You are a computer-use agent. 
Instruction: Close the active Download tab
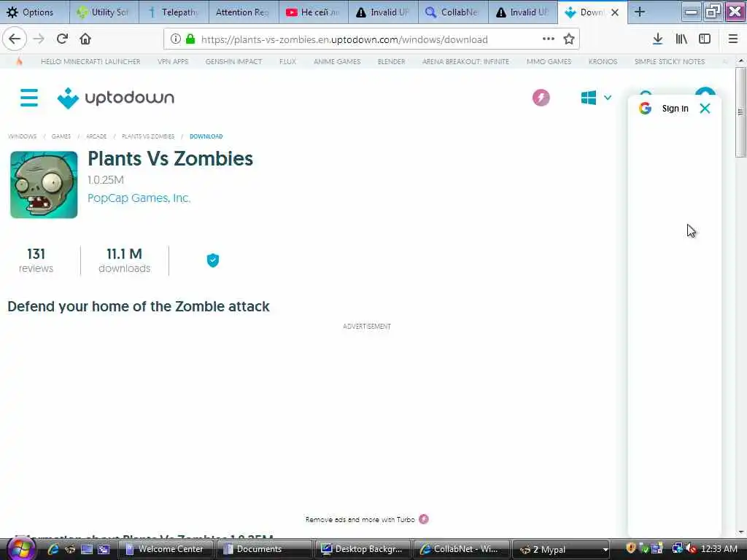pos(615,12)
